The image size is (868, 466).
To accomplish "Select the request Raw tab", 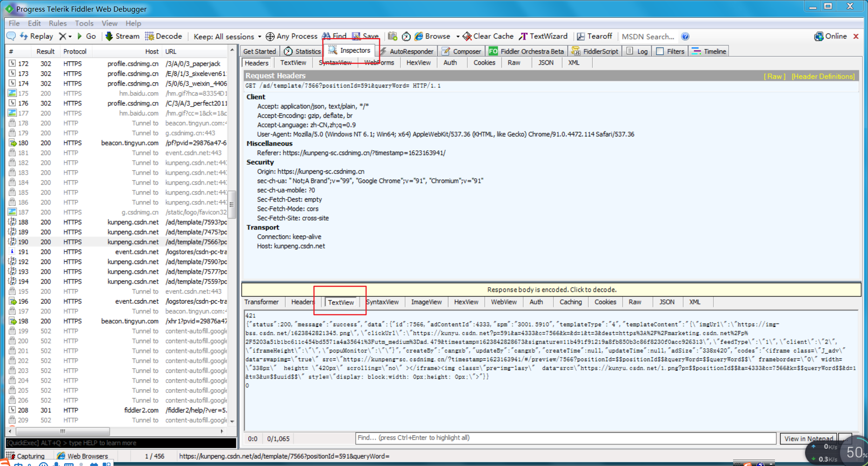I will pos(514,63).
